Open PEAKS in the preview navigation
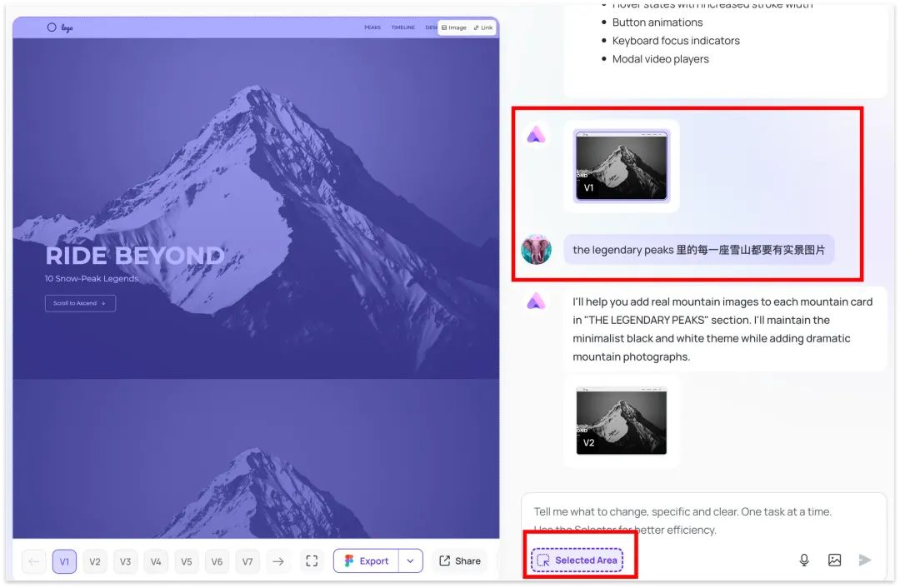900x588 pixels. pos(372,27)
